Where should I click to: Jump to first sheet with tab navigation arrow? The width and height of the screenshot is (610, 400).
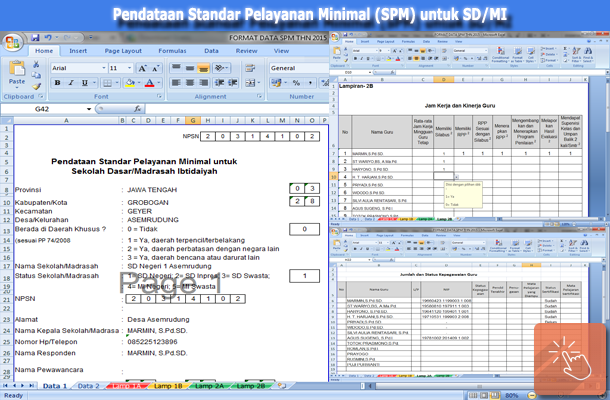click(x=5, y=386)
